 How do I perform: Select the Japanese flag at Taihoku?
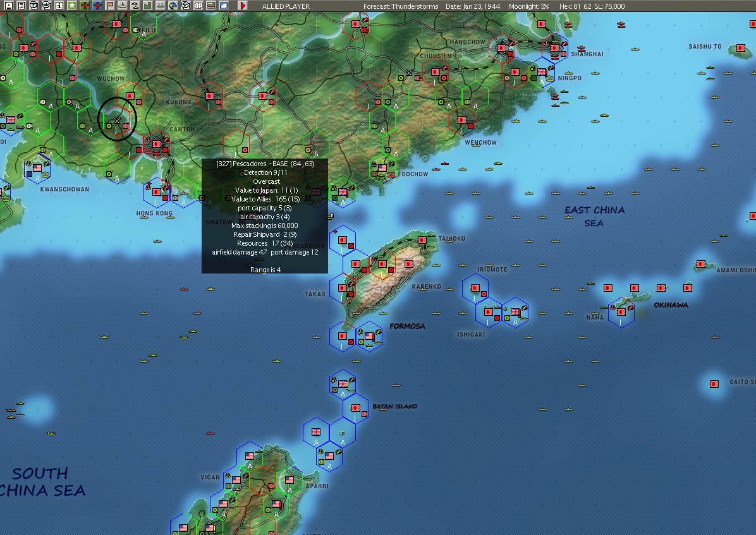tap(422, 239)
